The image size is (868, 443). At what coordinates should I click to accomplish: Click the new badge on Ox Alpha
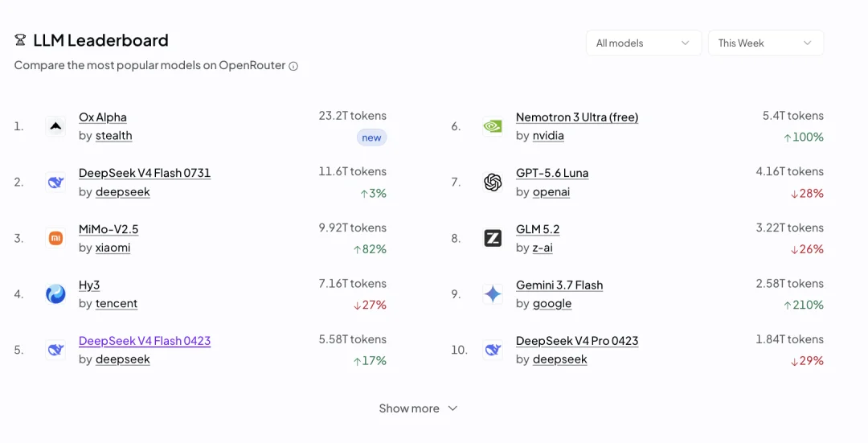(x=371, y=137)
